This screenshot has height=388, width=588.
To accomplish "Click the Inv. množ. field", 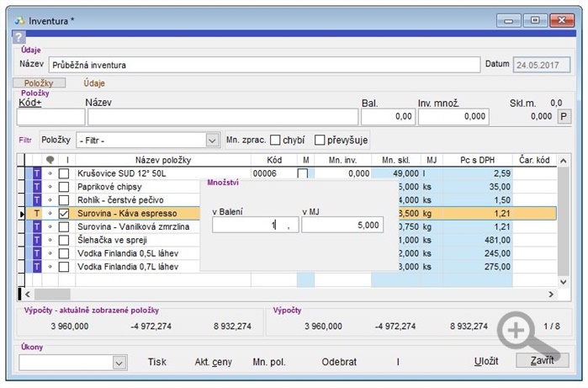I will 453,117.
